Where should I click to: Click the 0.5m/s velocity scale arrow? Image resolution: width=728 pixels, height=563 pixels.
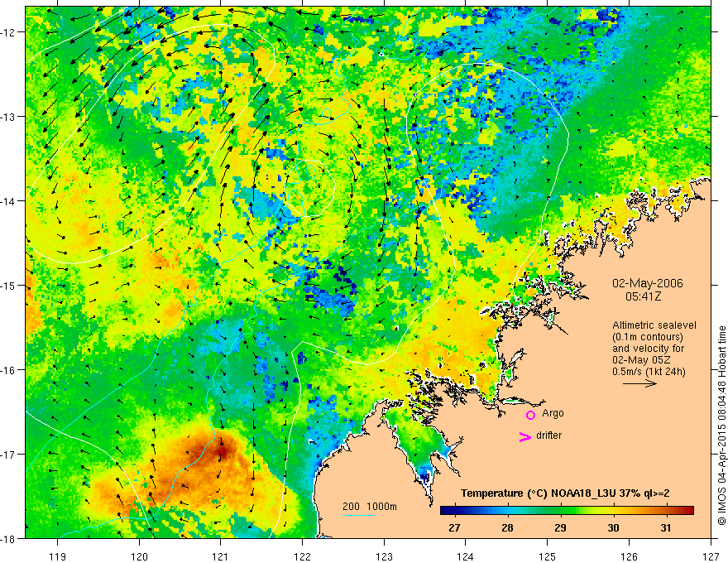click(639, 383)
